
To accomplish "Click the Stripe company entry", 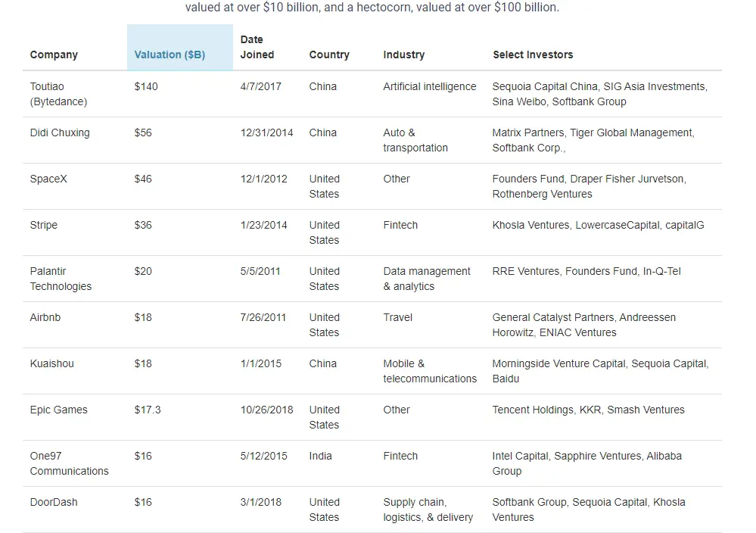I will (x=43, y=226).
